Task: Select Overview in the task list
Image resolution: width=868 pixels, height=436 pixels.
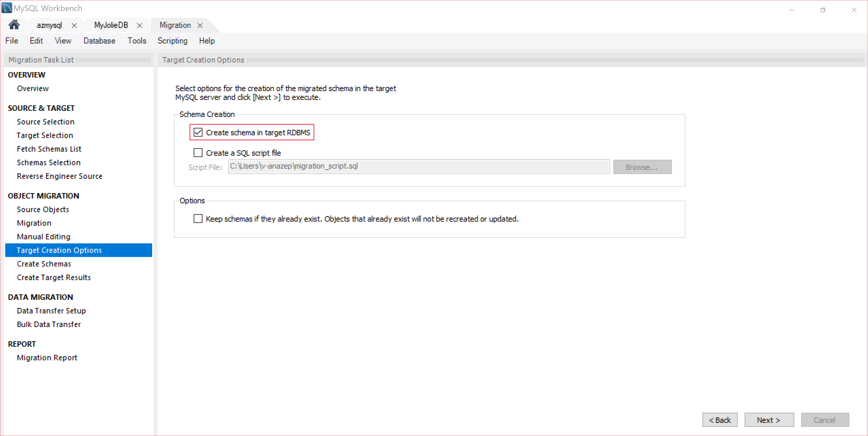Action: [32, 88]
